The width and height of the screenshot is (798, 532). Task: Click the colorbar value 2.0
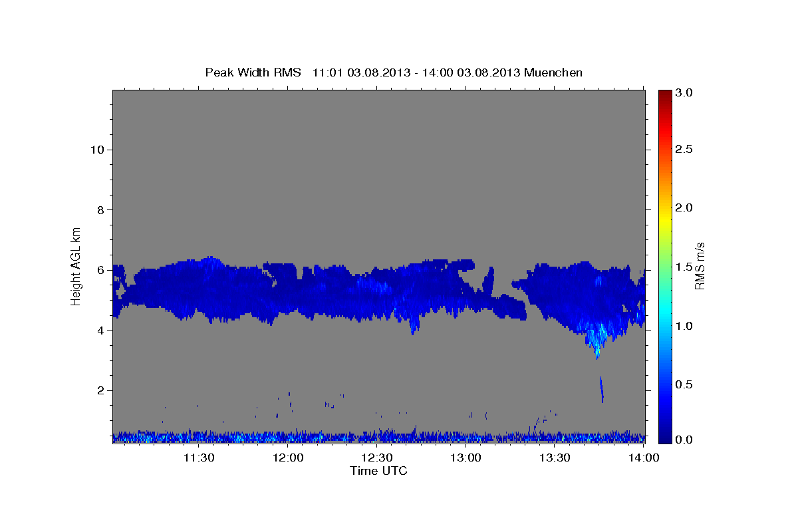(686, 208)
